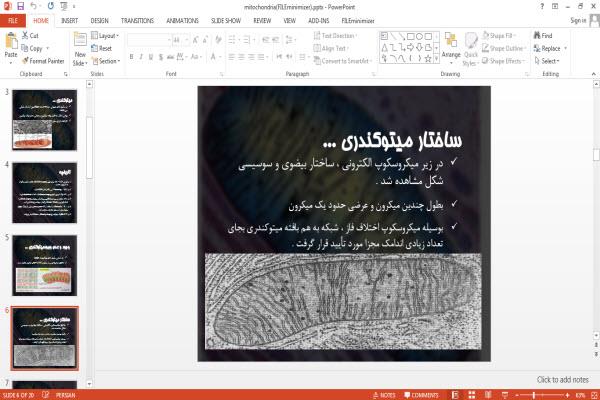
Task: Switch to the TRANSITIONS tab
Action: tap(137, 21)
